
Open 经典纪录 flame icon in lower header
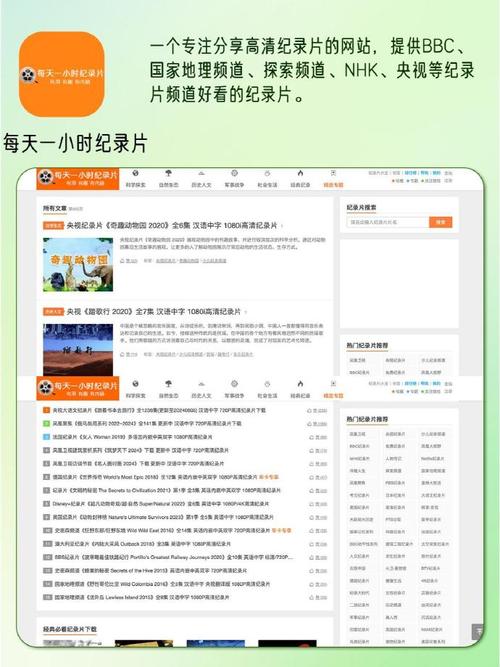[300, 384]
